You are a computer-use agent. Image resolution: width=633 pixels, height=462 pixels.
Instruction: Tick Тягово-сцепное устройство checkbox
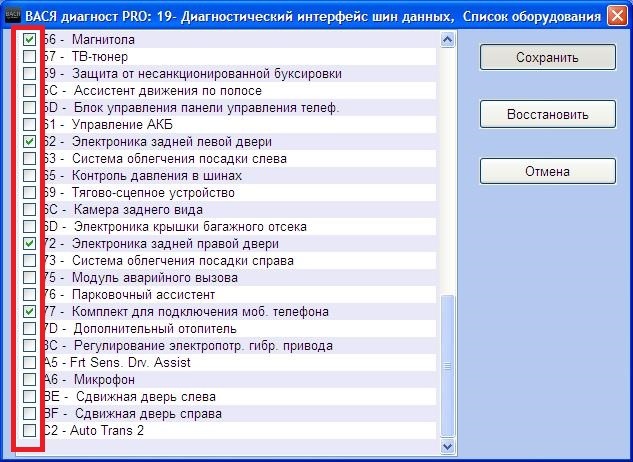29,192
